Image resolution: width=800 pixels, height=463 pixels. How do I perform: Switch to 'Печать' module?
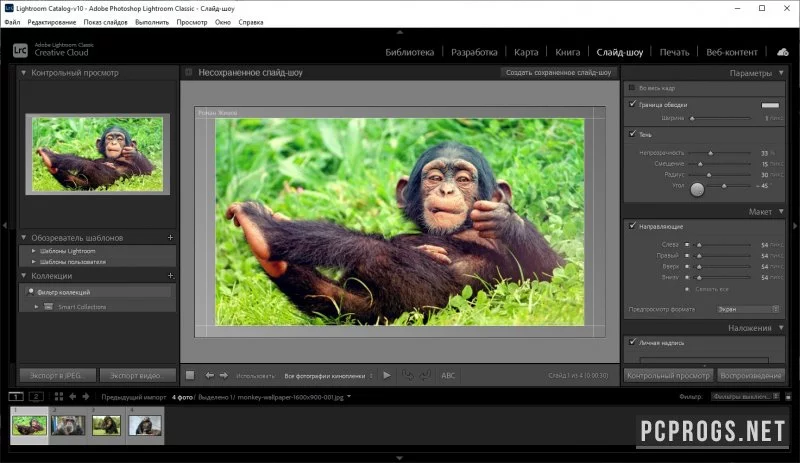[x=674, y=52]
